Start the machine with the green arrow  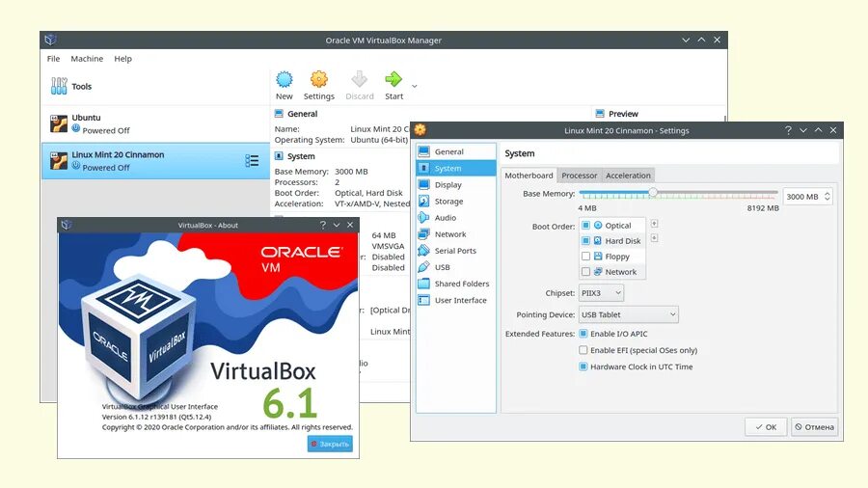pyautogui.click(x=393, y=80)
